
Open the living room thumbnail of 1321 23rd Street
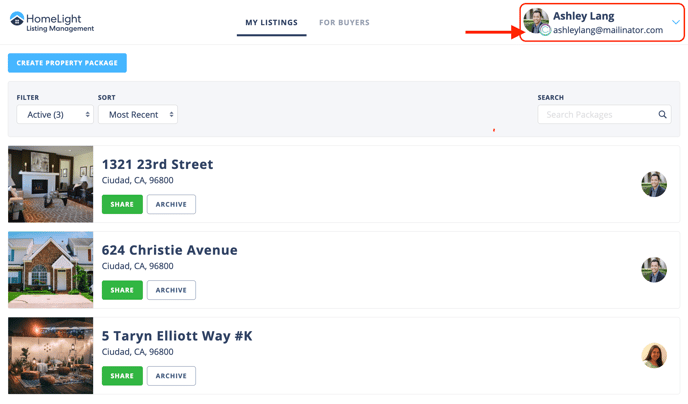click(x=50, y=184)
